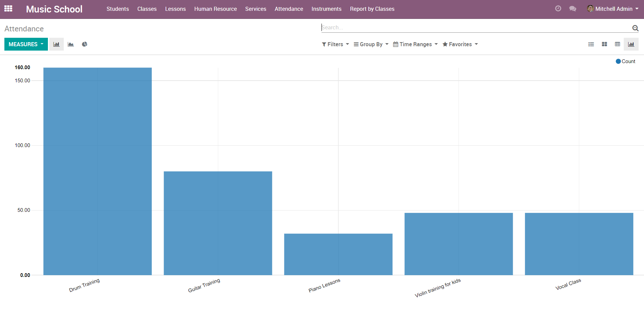Open the Time Ranges dropdown

tap(415, 44)
